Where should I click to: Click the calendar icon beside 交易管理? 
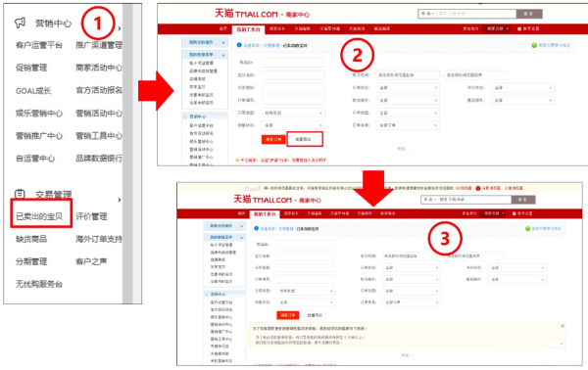20,194
